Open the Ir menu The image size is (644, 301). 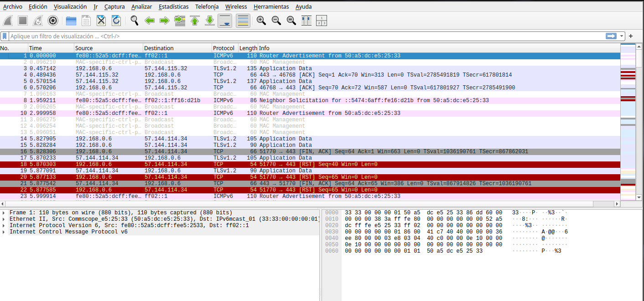coord(95,6)
